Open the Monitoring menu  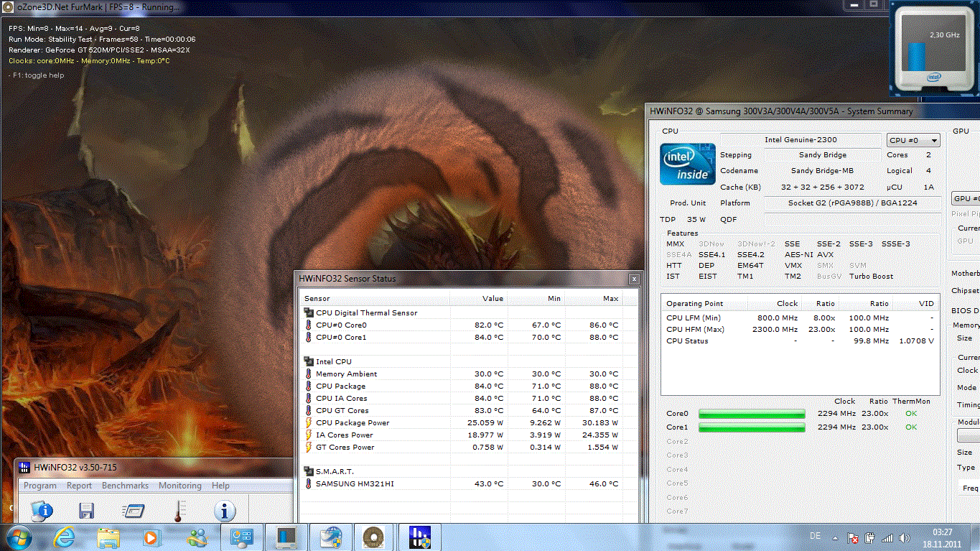[x=179, y=486]
